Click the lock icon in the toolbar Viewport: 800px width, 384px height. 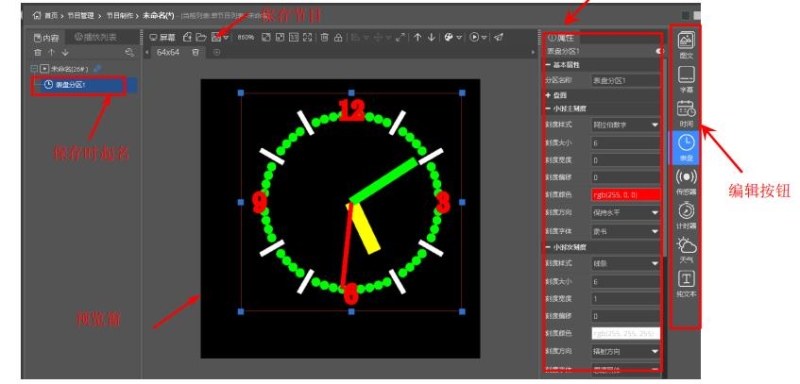pyautogui.click(x=338, y=38)
